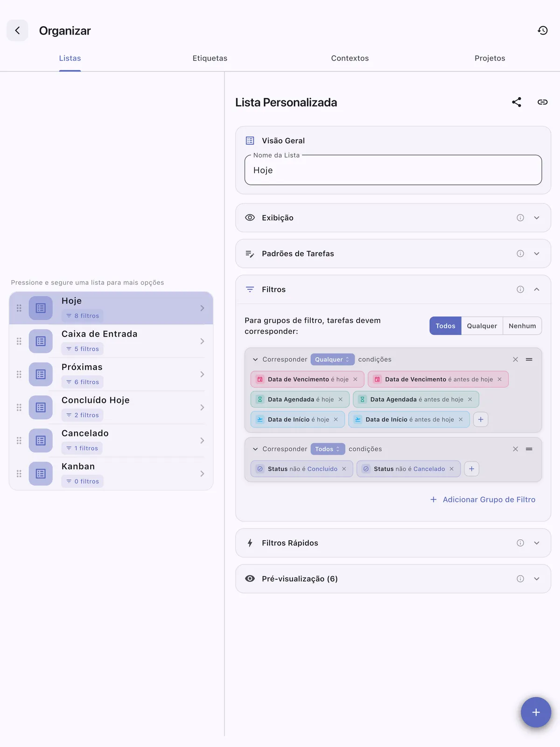
Task: Copy link with the chain icon
Action: pyautogui.click(x=542, y=102)
